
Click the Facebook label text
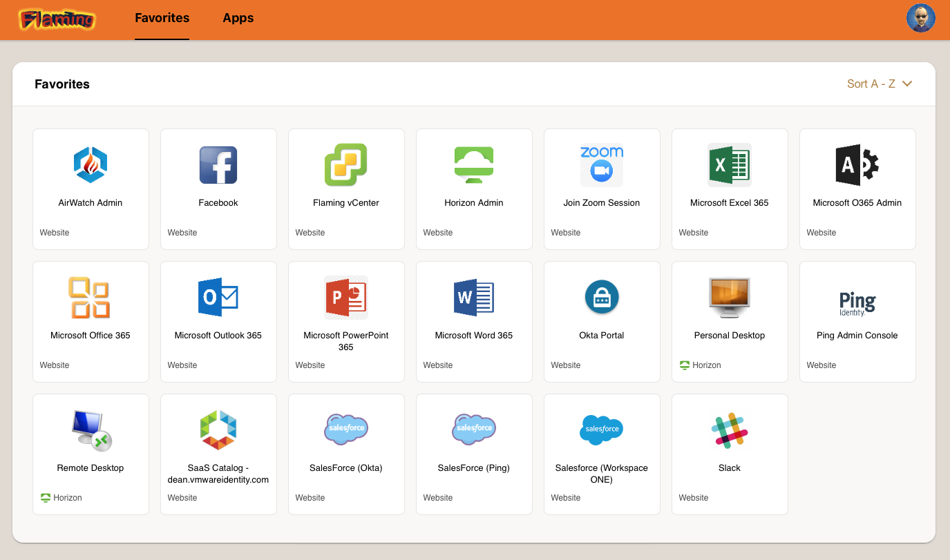pos(218,203)
